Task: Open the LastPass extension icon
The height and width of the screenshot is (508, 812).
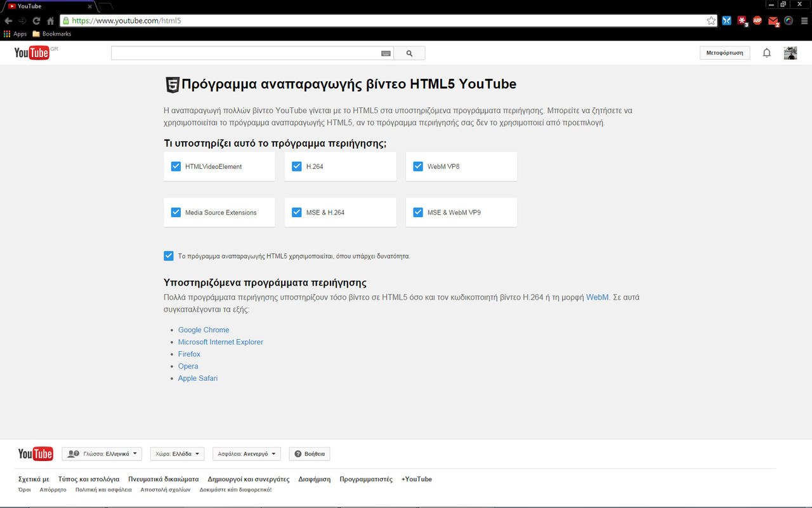Action: 742,20
